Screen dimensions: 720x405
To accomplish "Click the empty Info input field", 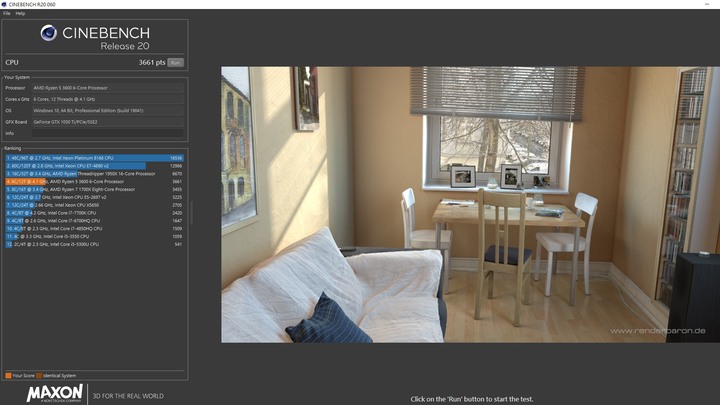I will 108,133.
